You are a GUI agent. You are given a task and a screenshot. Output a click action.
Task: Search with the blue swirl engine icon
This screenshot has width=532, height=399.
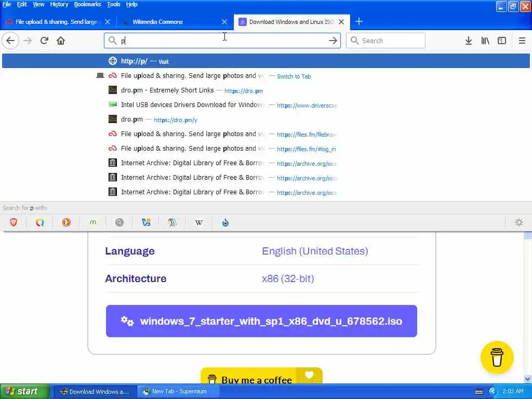(x=225, y=222)
